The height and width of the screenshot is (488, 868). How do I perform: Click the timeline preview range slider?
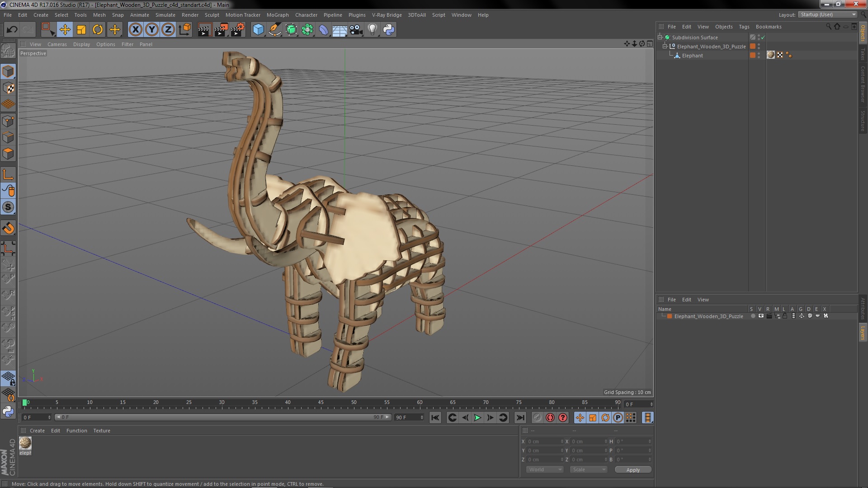point(222,417)
